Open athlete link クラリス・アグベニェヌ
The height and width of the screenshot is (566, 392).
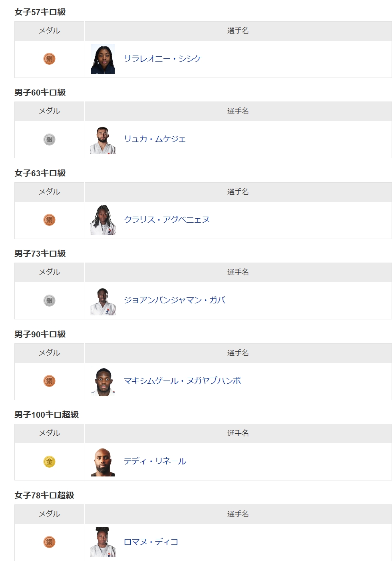pyautogui.click(x=167, y=220)
